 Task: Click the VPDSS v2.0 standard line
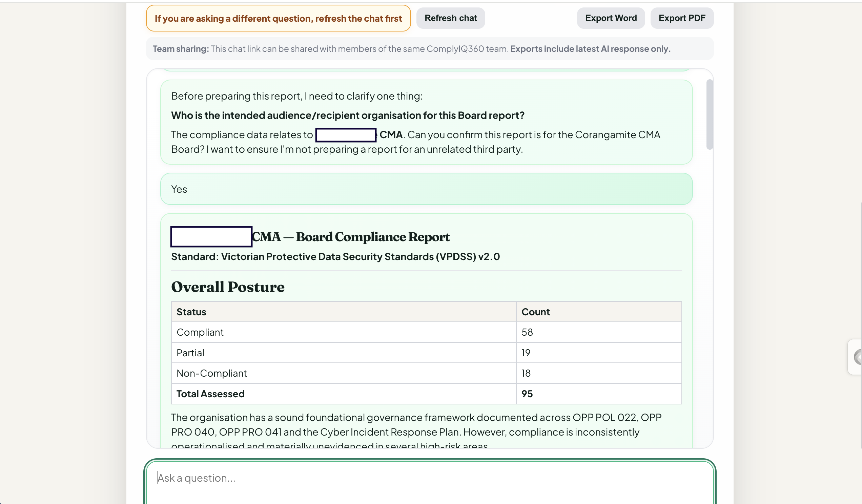click(335, 256)
